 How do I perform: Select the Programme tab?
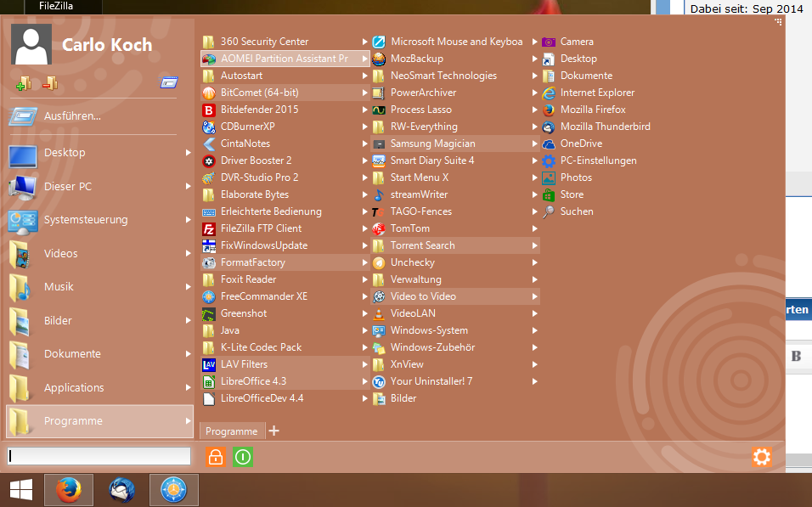(x=232, y=431)
